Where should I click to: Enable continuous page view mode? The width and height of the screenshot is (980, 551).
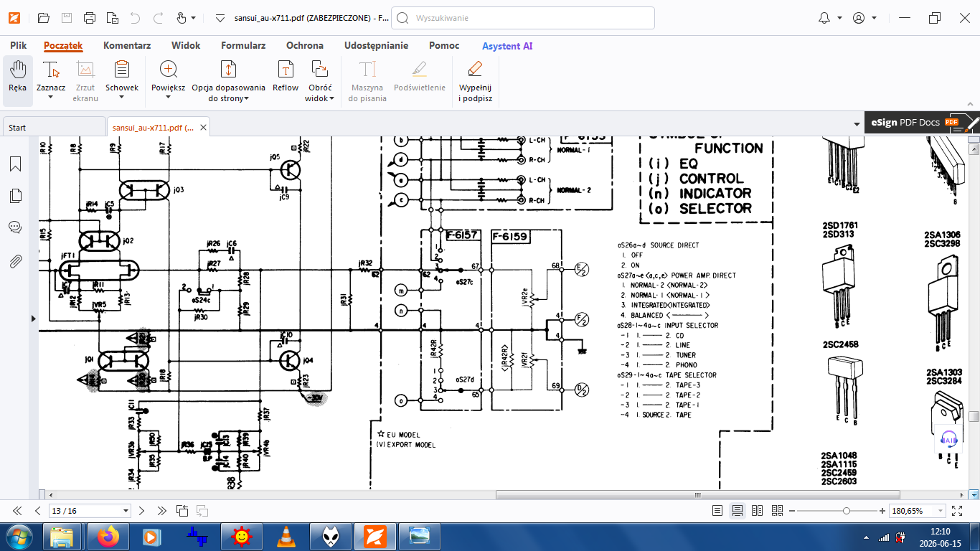point(737,511)
